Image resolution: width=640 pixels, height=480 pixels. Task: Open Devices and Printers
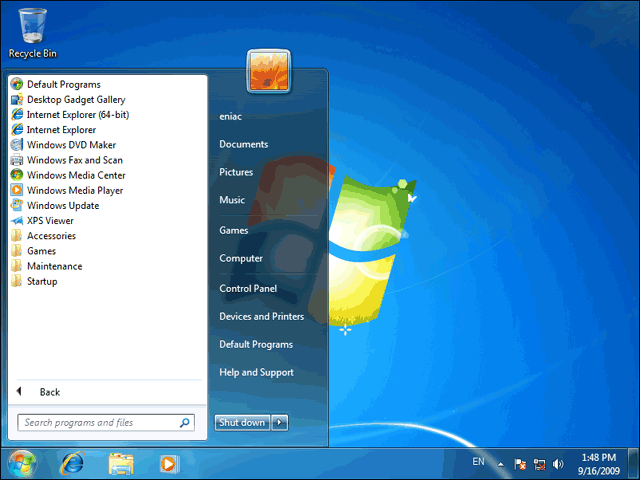(x=262, y=316)
